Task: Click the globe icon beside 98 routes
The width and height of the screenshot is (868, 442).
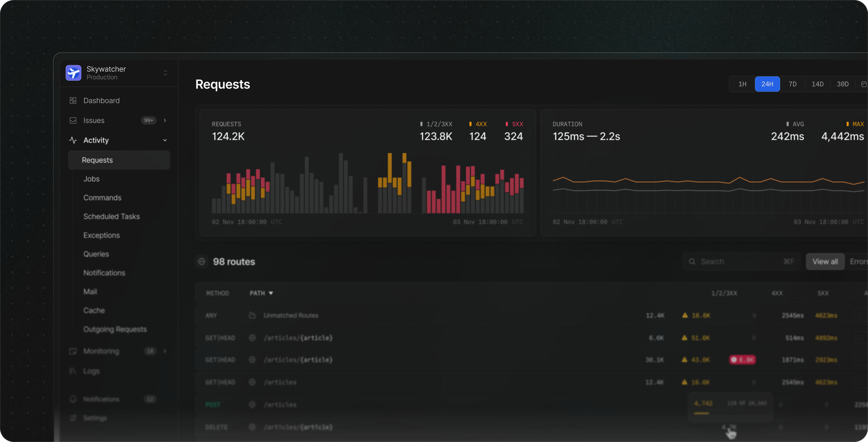Action: [x=202, y=262]
